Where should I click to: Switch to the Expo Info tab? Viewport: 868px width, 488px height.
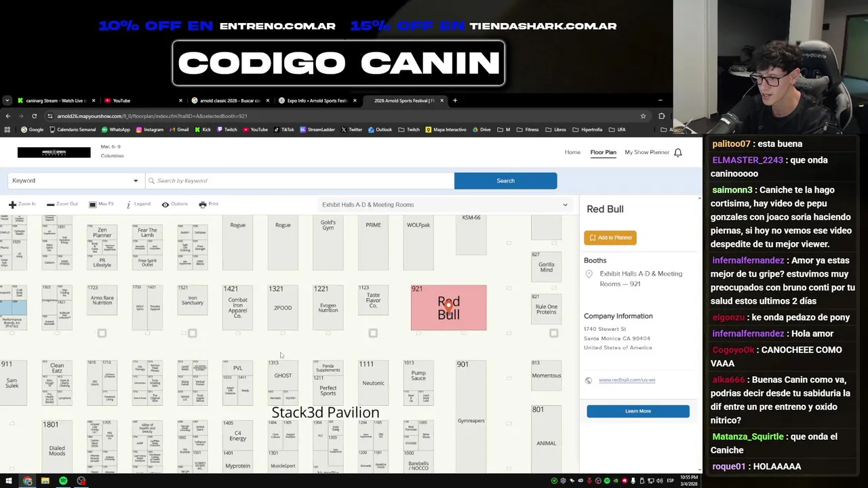coord(317,100)
